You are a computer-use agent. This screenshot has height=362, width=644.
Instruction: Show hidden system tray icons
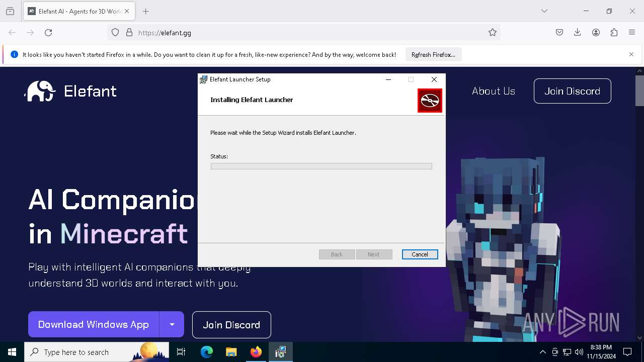pyautogui.click(x=542, y=352)
